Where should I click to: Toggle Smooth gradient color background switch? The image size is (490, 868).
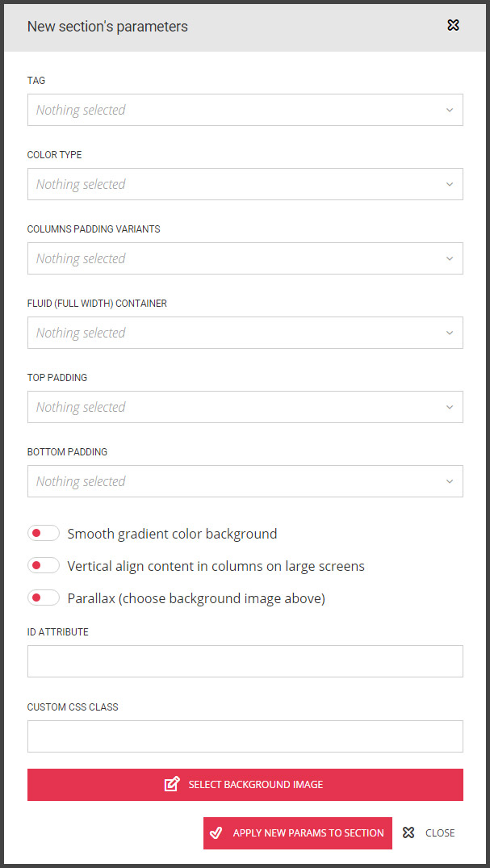coord(44,534)
